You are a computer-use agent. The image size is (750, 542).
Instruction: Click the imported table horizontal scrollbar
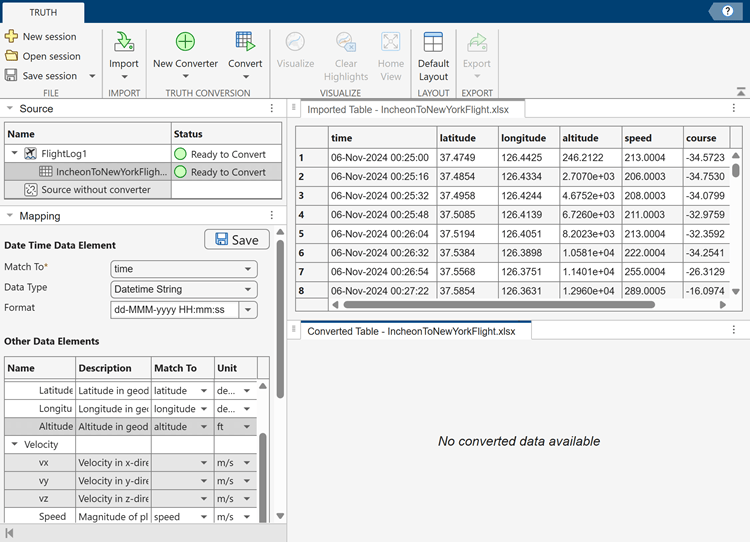click(x=499, y=305)
